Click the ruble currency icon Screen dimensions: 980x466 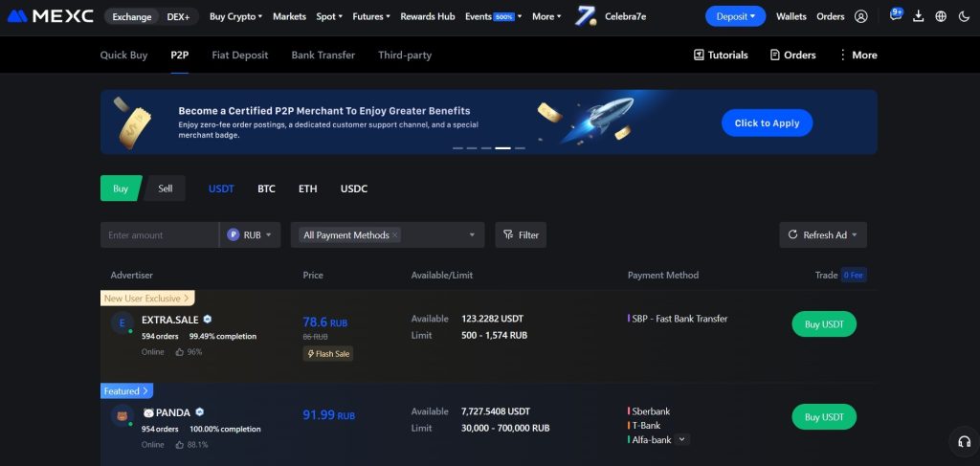tap(234, 234)
